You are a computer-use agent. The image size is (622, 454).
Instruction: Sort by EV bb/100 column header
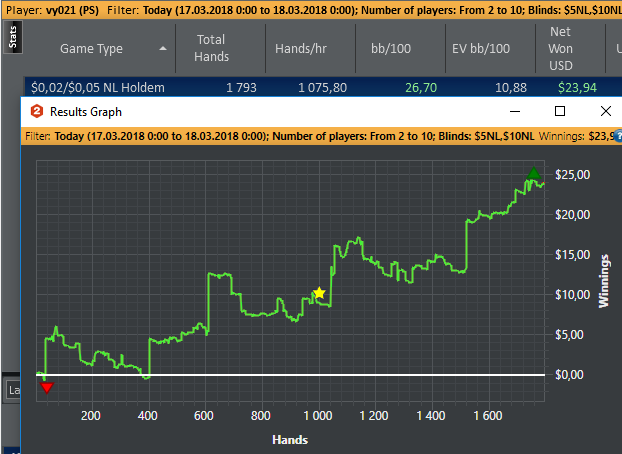481,48
